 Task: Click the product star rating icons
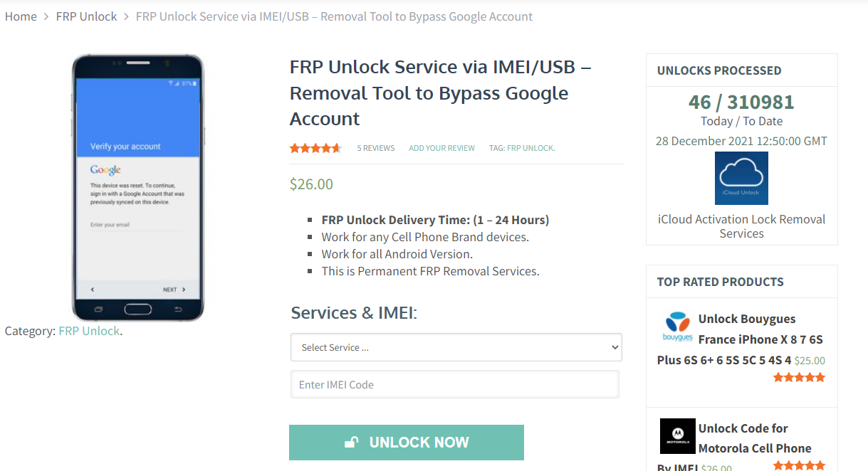click(x=315, y=148)
